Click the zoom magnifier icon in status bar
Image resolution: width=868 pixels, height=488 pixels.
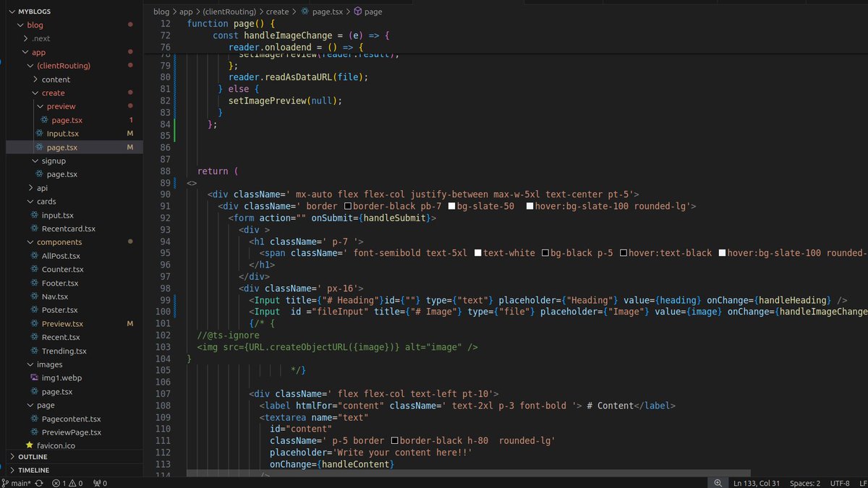(x=718, y=482)
